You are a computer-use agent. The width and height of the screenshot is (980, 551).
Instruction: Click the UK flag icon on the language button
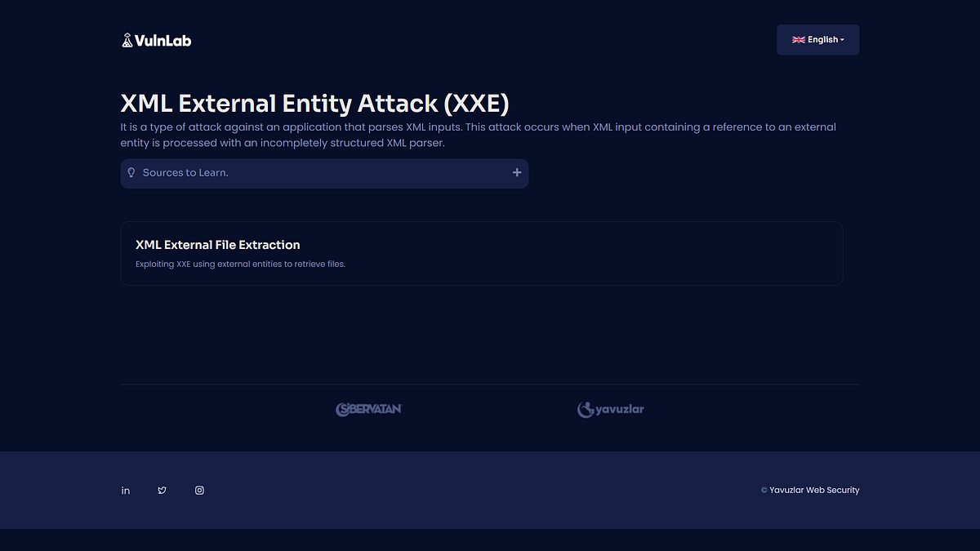pos(798,39)
